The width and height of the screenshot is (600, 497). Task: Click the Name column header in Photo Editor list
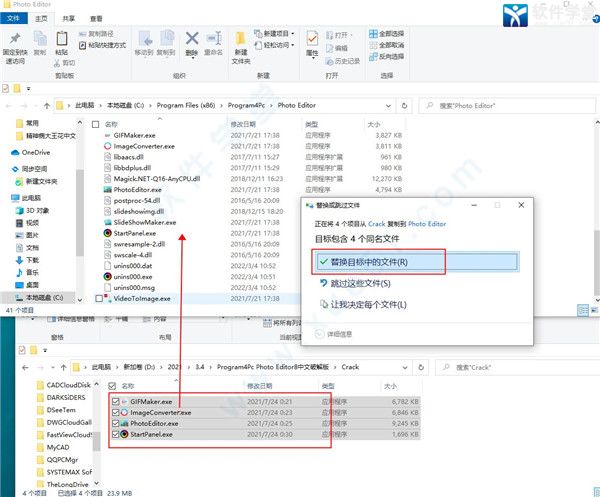[x=111, y=124]
